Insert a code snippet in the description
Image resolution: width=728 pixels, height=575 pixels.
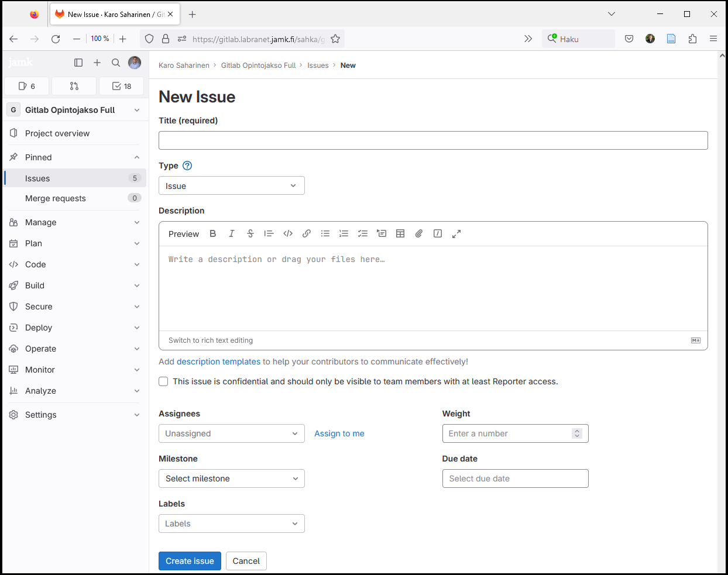288,233
